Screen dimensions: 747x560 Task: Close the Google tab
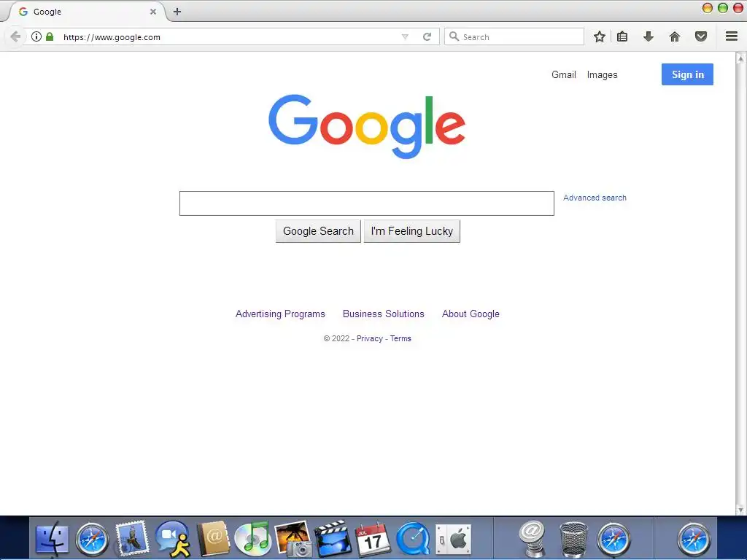coord(153,12)
